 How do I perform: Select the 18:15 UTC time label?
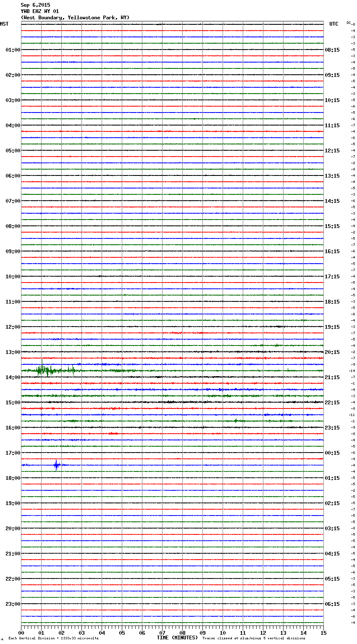[332, 302]
